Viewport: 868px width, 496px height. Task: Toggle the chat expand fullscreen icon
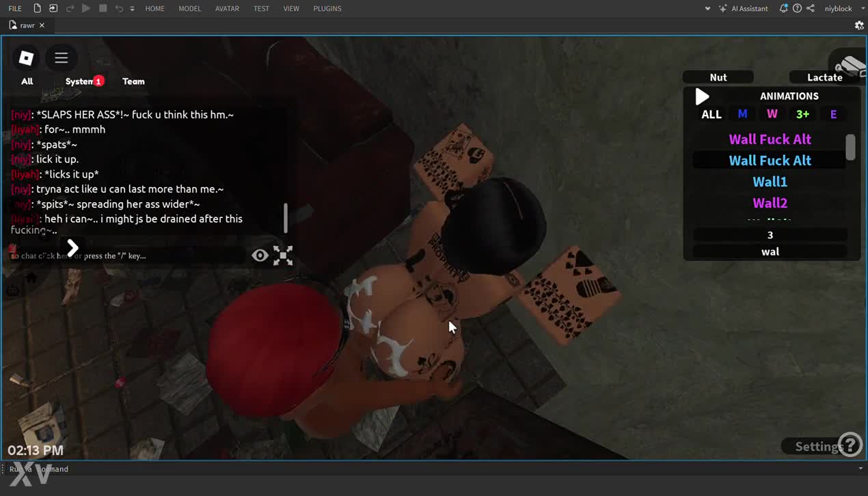283,256
